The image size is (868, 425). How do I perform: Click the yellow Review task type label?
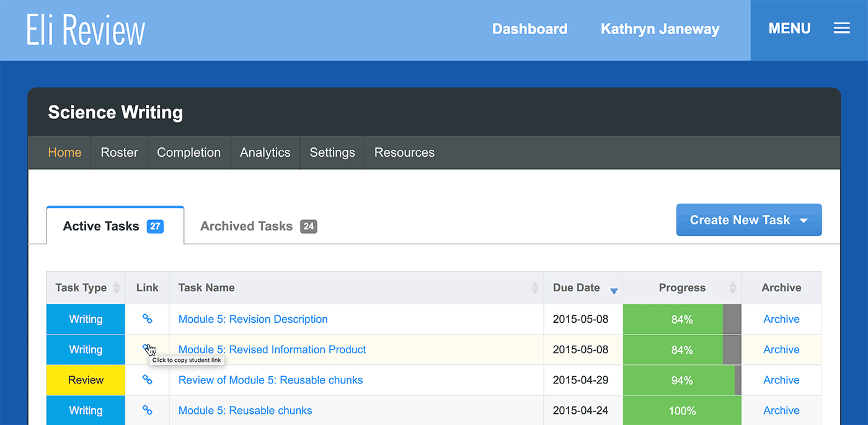click(x=86, y=380)
